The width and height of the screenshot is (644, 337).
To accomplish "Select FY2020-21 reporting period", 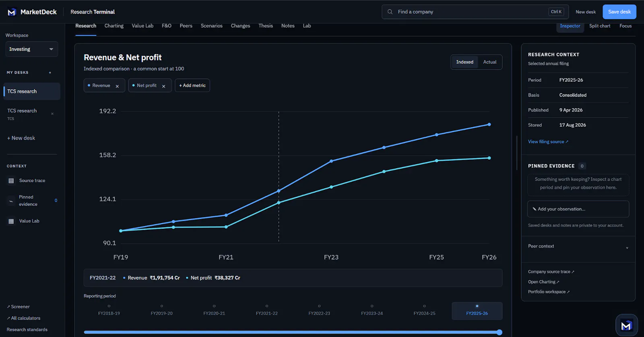I will [214, 310].
